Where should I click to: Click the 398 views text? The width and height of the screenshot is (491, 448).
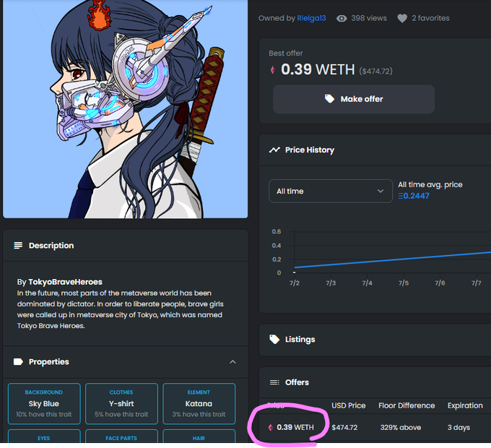point(369,18)
